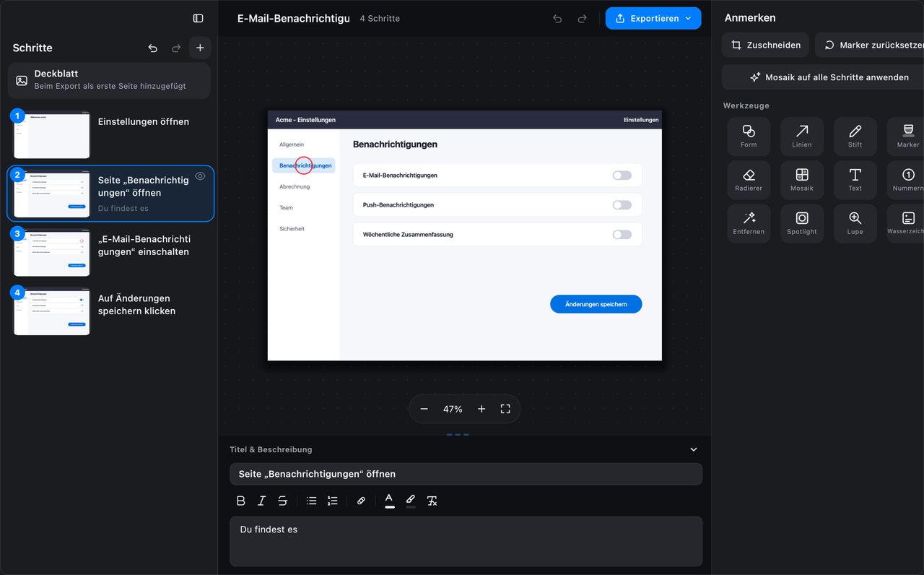The image size is (924, 575).
Task: Toggle Push-Benachrichtigungen switch in screenshot
Action: coord(622,205)
